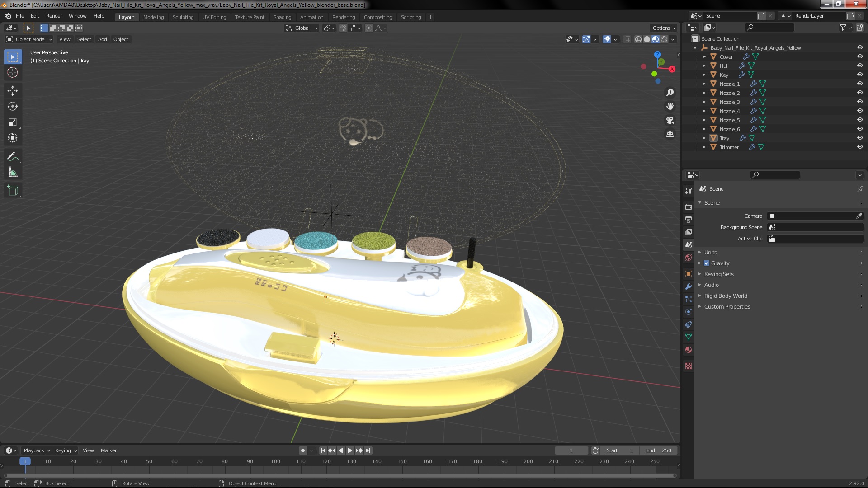Open the Object Mode dropdown
This screenshot has width=868, height=488.
pyautogui.click(x=29, y=39)
